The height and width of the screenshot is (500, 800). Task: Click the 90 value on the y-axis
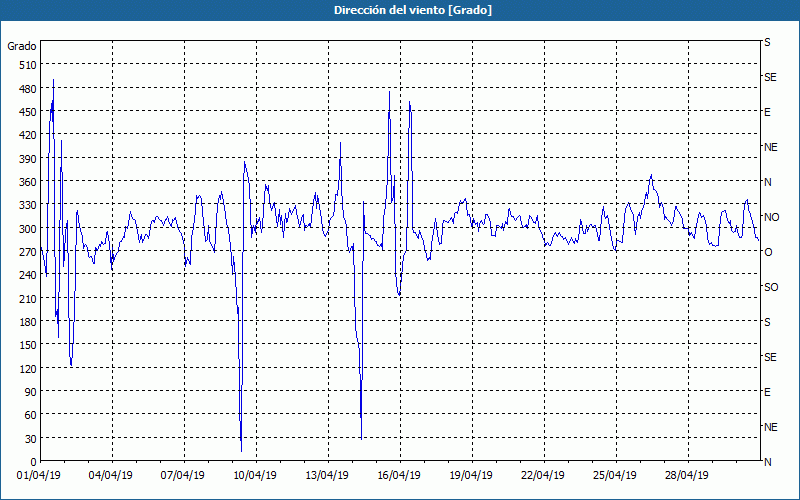pyautogui.click(x=31, y=391)
